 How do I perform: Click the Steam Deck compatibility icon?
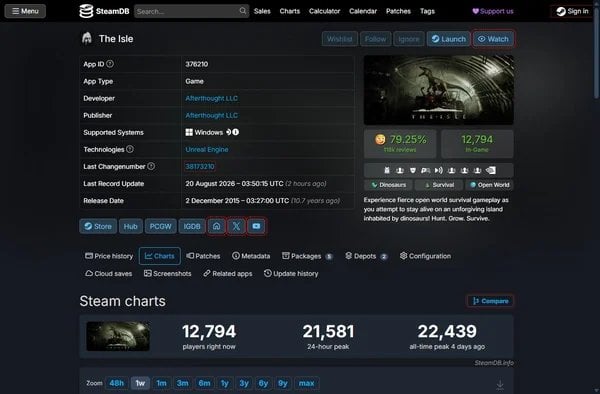tap(228, 132)
